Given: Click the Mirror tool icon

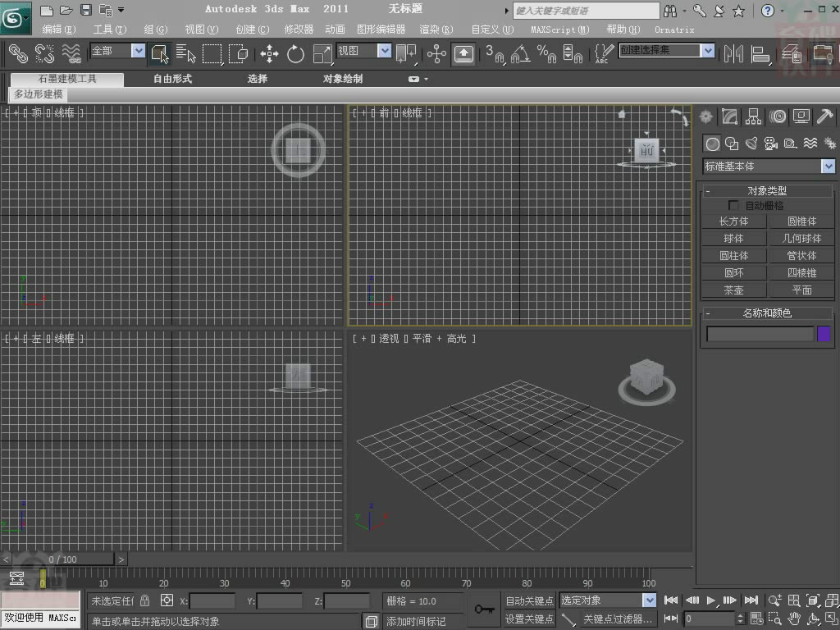Looking at the screenshot, I should click(733, 53).
